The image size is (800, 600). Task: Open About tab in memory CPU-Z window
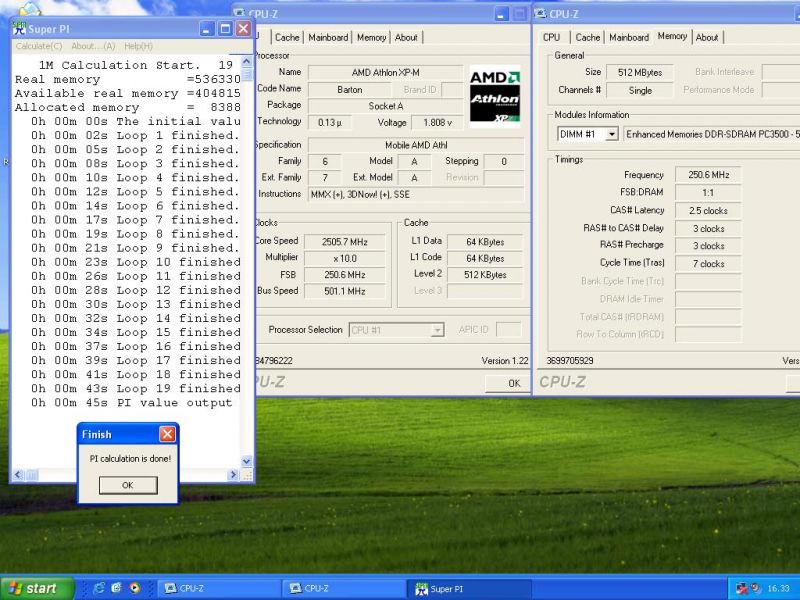(707, 37)
